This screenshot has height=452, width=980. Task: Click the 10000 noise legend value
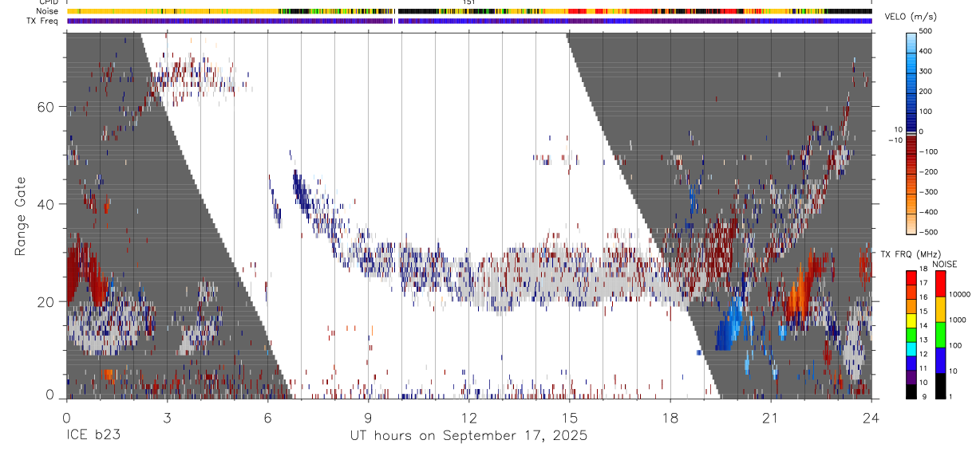click(x=959, y=294)
